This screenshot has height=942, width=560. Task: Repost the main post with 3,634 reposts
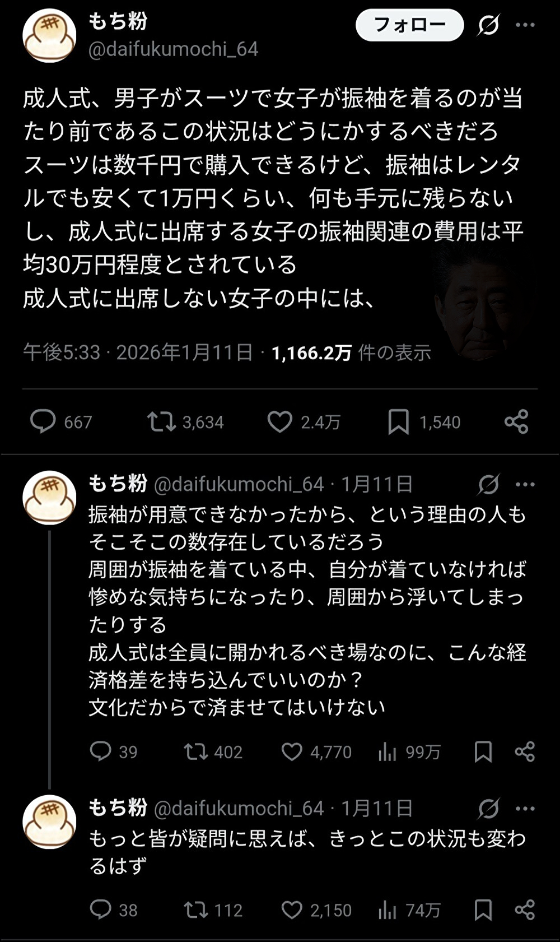click(161, 421)
